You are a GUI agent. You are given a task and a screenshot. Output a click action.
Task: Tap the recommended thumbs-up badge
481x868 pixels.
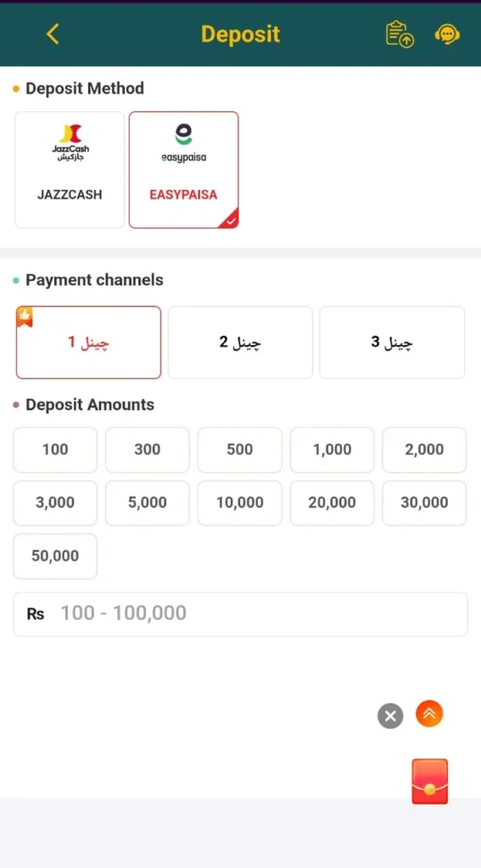click(25, 316)
